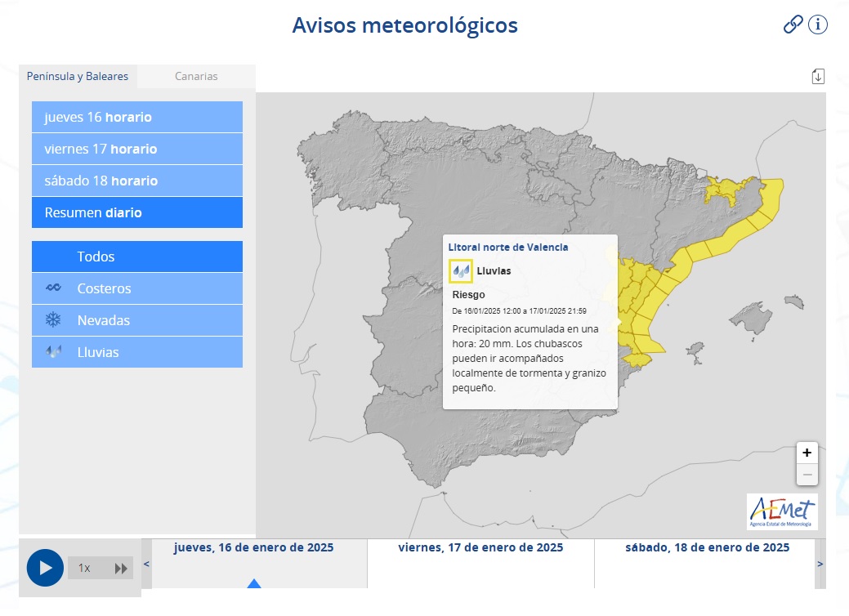Viewport: 849px width, 616px height.
Task: Expand the next timeline period arrow
Action: click(820, 563)
